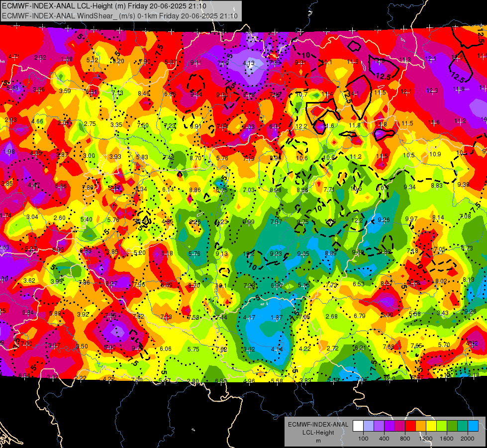
Task: Click the wind shear value 3.35
Action: tap(116, 124)
